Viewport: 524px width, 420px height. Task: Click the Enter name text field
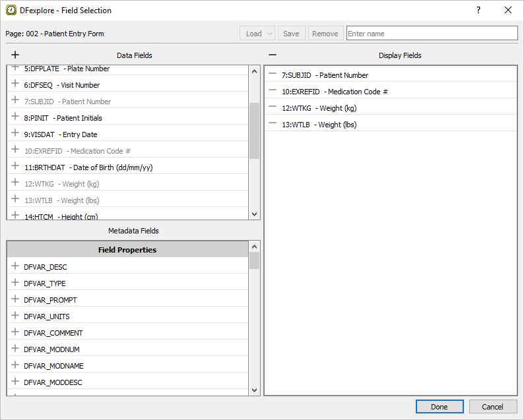pyautogui.click(x=432, y=34)
